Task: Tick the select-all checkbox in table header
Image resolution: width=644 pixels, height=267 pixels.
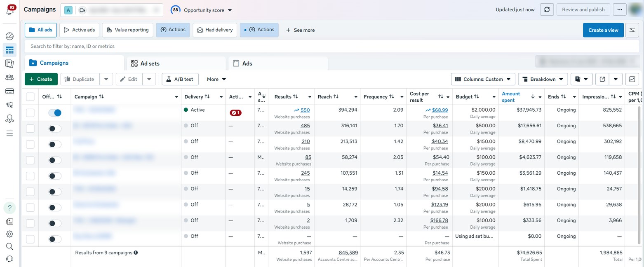Action: [30, 97]
